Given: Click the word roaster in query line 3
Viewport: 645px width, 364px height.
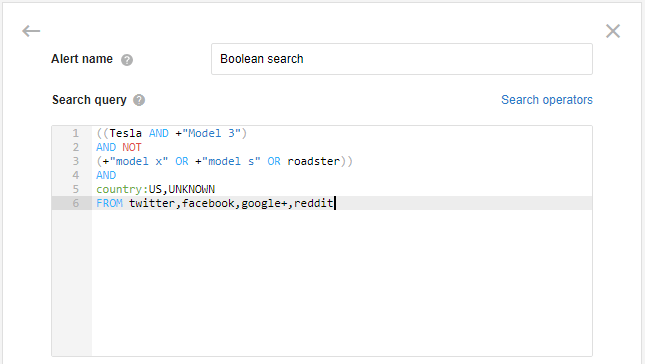Looking at the screenshot, I should [x=313, y=161].
